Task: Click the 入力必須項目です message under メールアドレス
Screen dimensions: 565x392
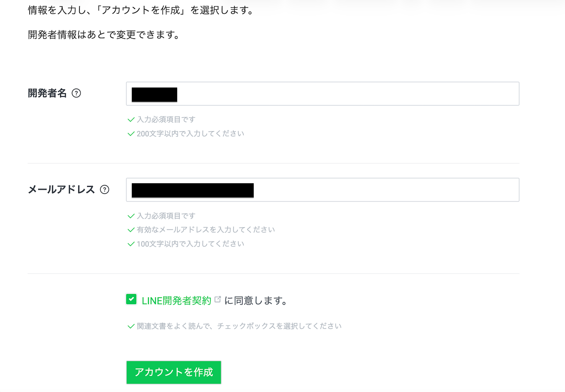Action: click(166, 216)
